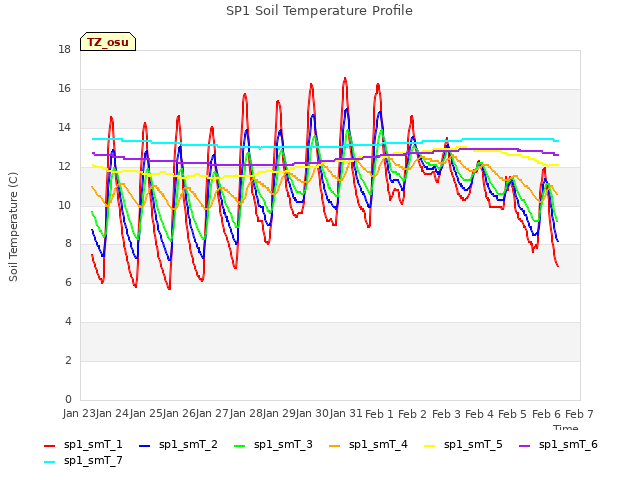Click the y-axis value 0
The height and width of the screenshot is (480, 640).
pos(68,399)
